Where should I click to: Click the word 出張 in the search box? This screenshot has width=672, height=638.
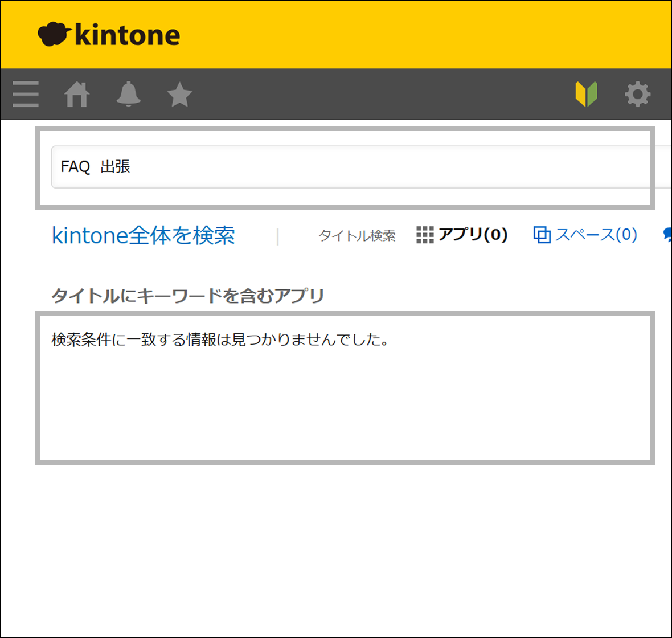click(115, 167)
